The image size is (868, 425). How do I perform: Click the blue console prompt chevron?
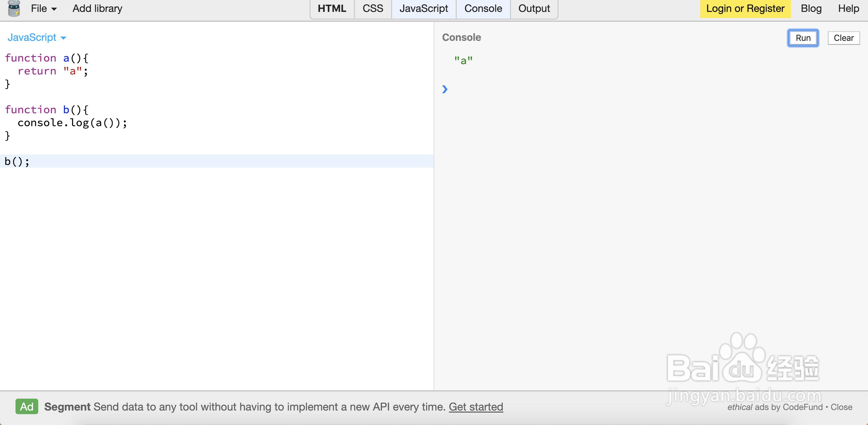pos(445,89)
